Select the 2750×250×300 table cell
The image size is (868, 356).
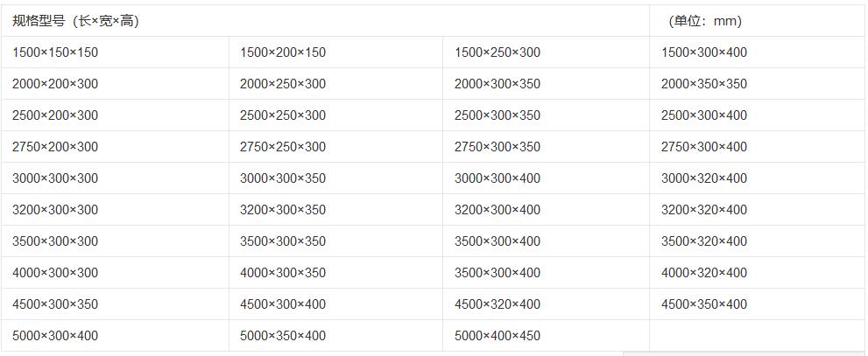coord(282,147)
